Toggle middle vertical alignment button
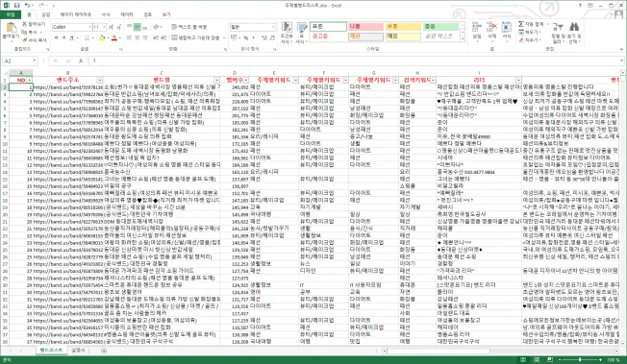 (138, 27)
